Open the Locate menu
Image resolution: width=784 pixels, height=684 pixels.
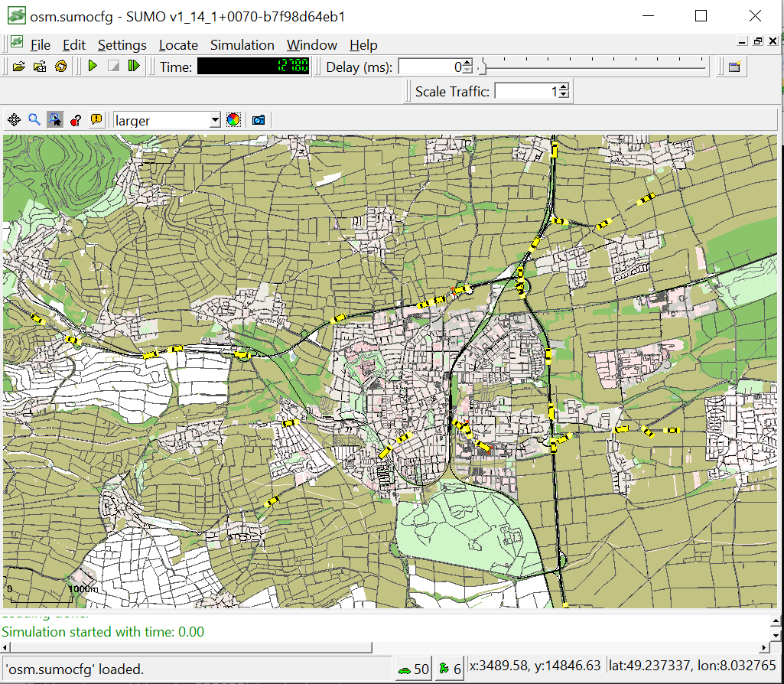pyautogui.click(x=178, y=45)
